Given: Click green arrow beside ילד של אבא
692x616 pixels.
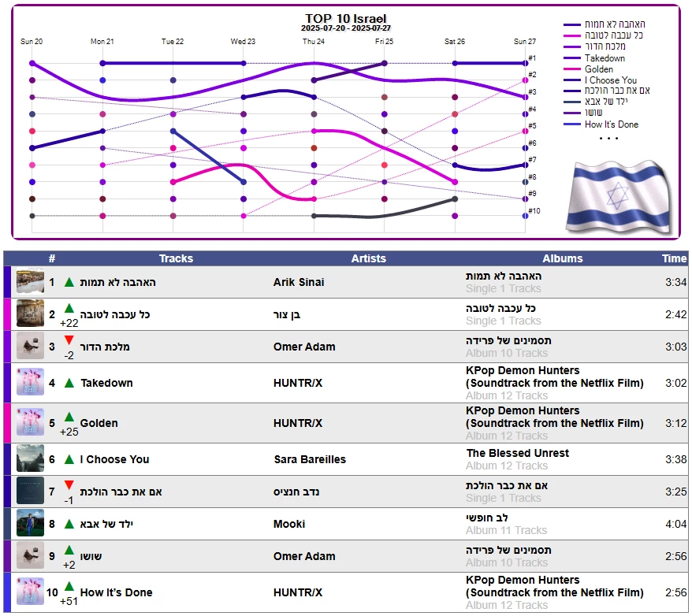Looking at the screenshot, I should tap(69, 524).
